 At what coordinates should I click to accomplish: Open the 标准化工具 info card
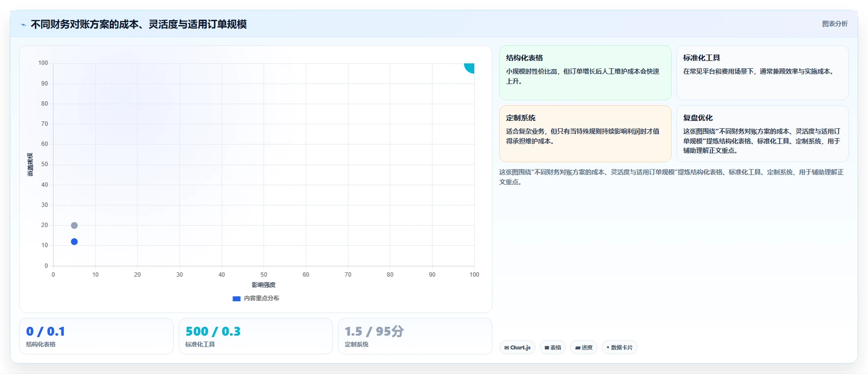click(762, 73)
